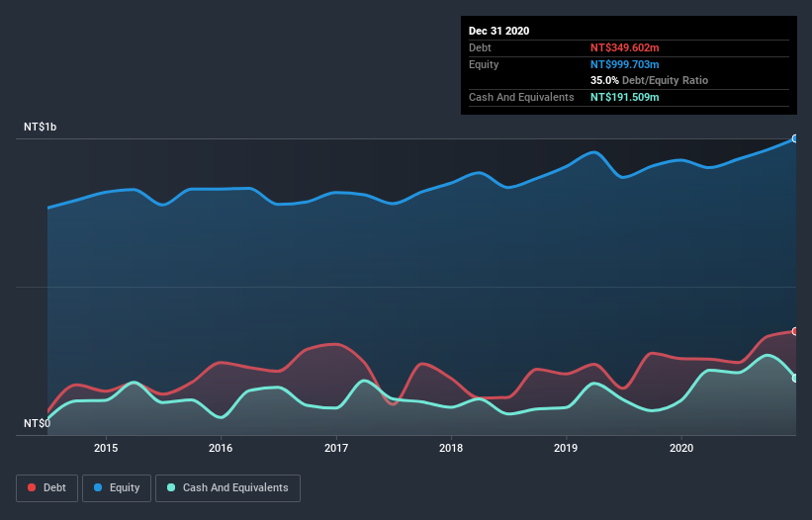
Task: Click the NT$999.703m equity value
Action: 624,64
